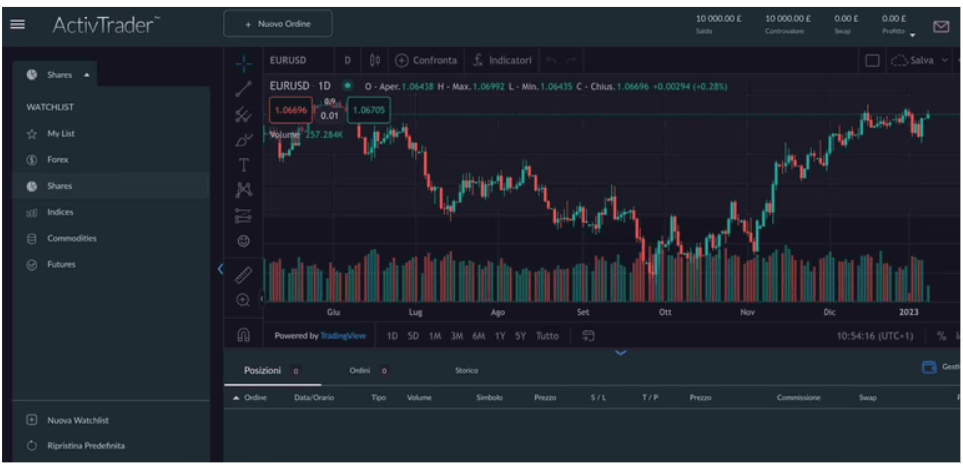Open the mail inbox icon
Image resolution: width=963 pixels, height=466 pixels.
[x=940, y=26]
